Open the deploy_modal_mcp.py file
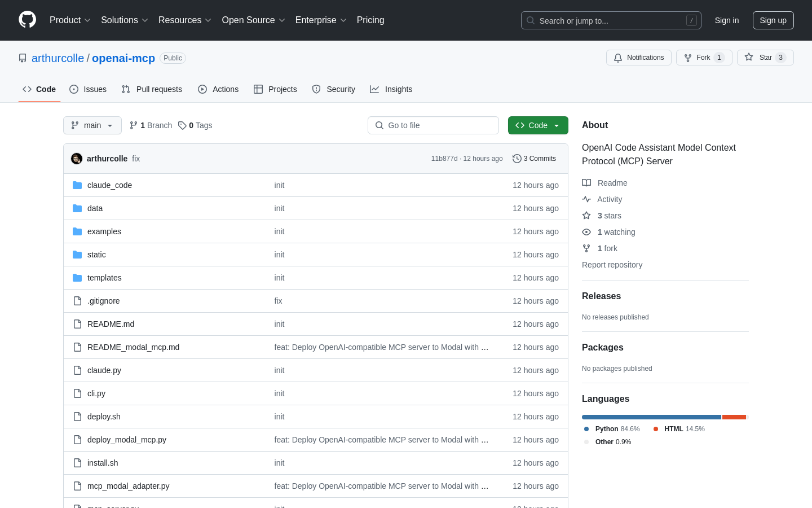The height and width of the screenshot is (508, 812). tap(127, 440)
